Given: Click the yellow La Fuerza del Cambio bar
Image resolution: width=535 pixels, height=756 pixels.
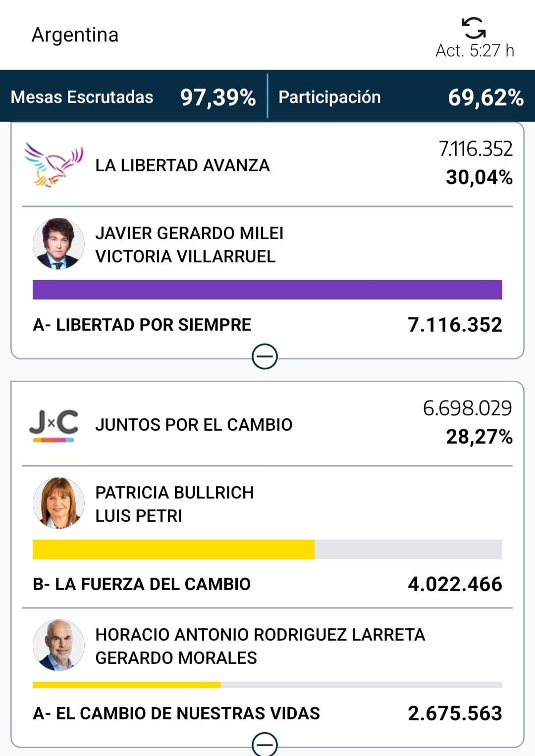Looking at the screenshot, I should 173,549.
